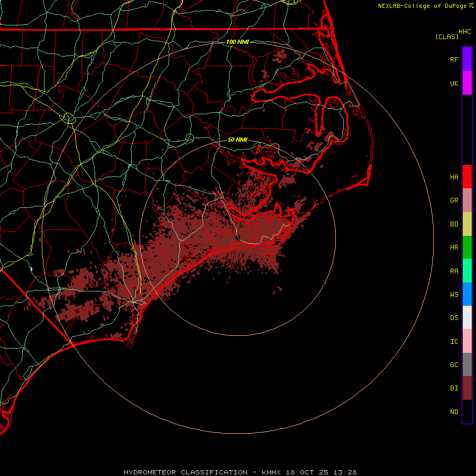This screenshot has height=476, width=476.
Task: Click the RA legend label
Action: 454,271
